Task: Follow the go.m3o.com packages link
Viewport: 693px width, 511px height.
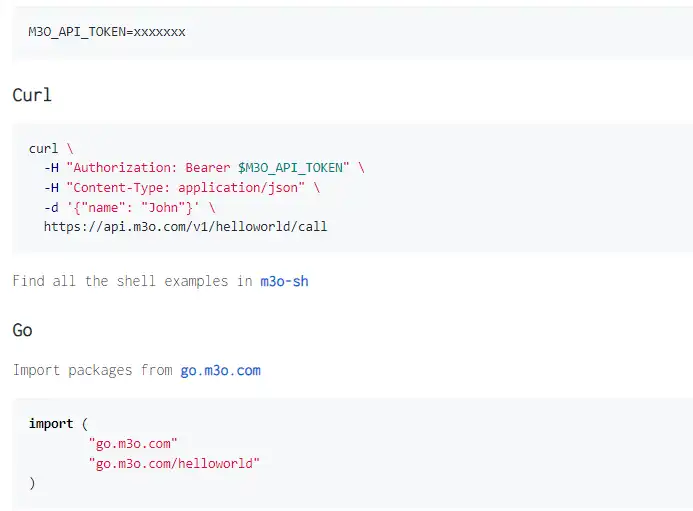Action: click(220, 370)
